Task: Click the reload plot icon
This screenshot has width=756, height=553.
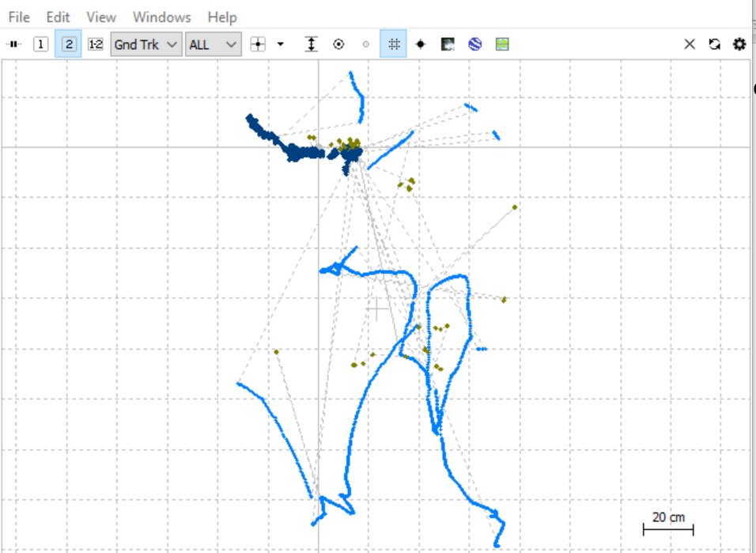Action: point(715,44)
